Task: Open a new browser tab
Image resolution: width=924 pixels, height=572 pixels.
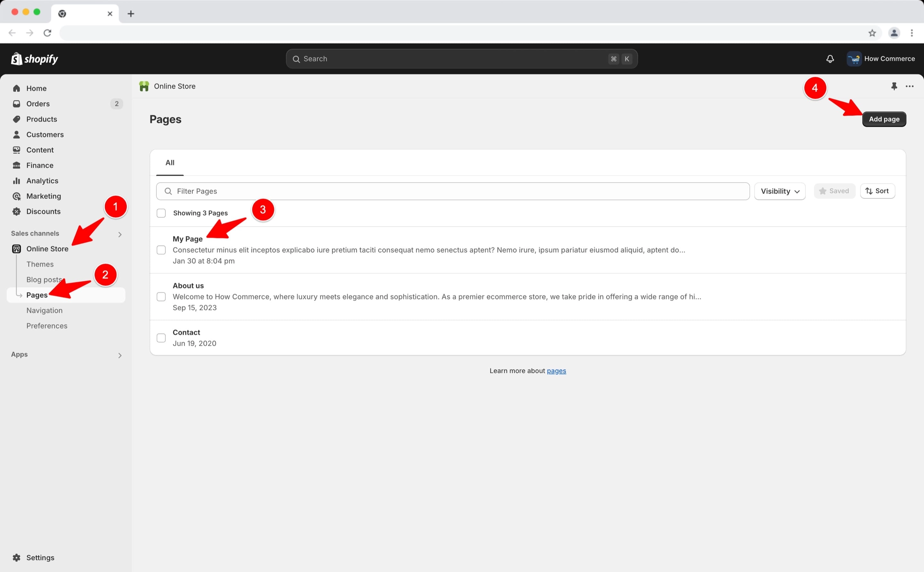Action: (x=131, y=13)
